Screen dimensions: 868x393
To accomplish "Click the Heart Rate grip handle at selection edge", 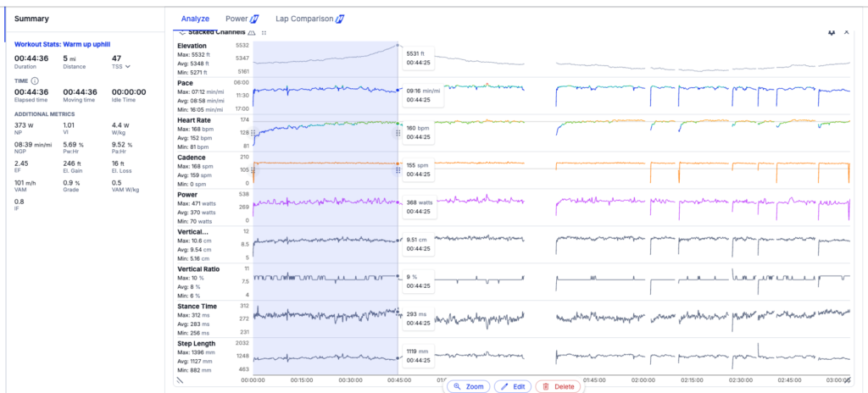I will point(398,133).
